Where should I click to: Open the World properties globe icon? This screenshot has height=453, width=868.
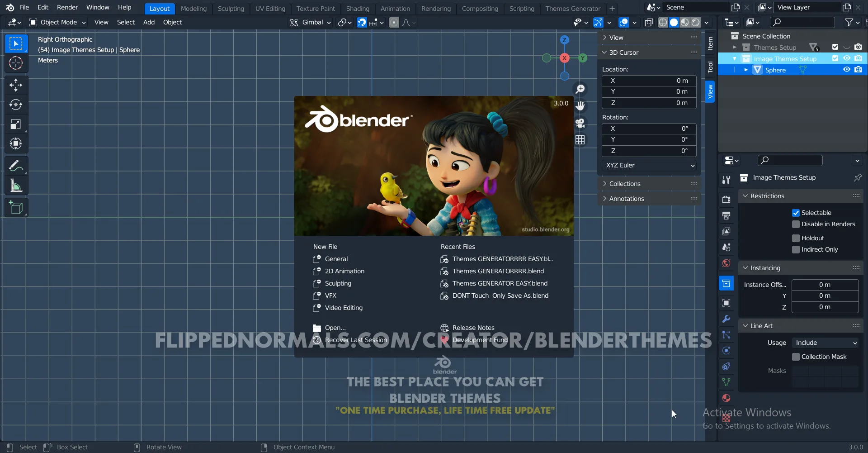(726, 263)
